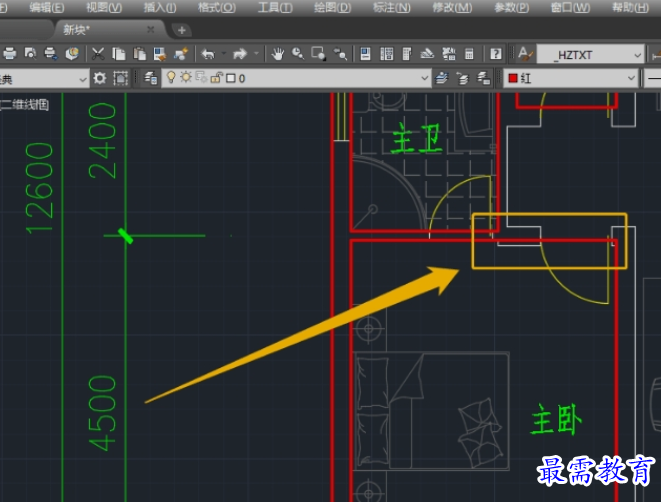This screenshot has height=502, width=661.
Task: Select the 4500 dimension text
Action: pos(102,413)
